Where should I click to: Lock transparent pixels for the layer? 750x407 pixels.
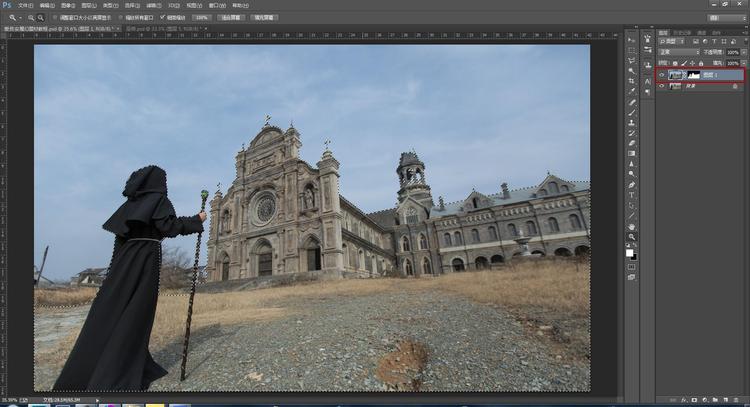pos(675,64)
